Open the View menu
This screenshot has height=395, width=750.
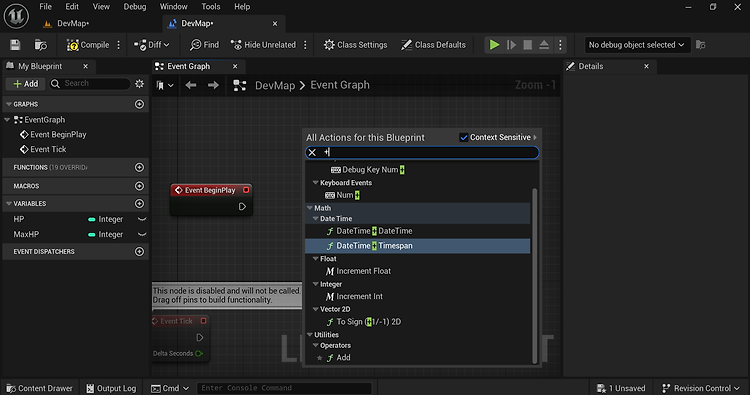pyautogui.click(x=101, y=7)
